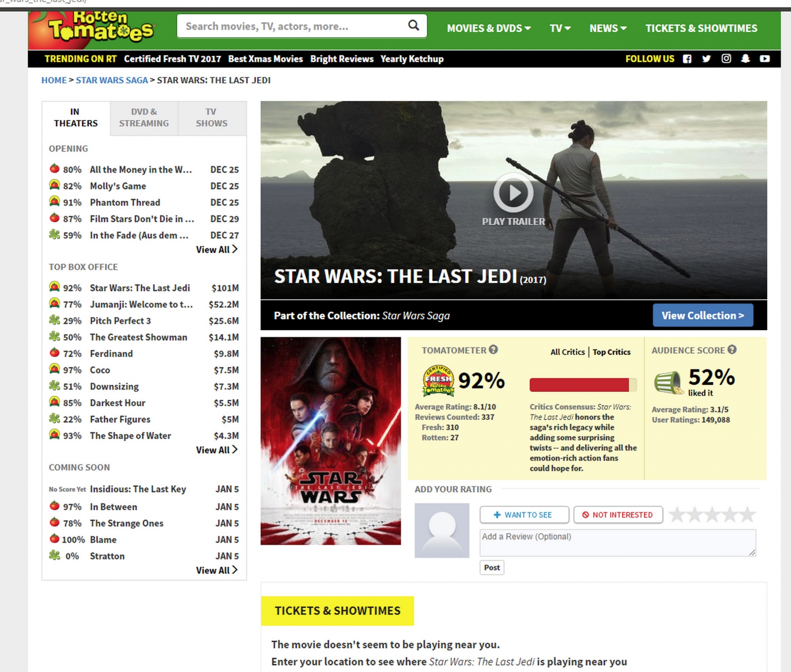Expand the TV dropdown menu
This screenshot has width=791, height=672.
(560, 28)
